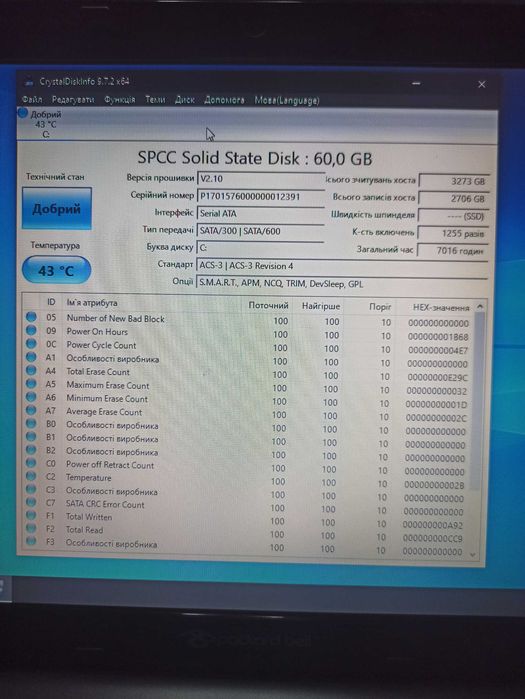
Task: Open the Допомога menu
Action: point(224,100)
